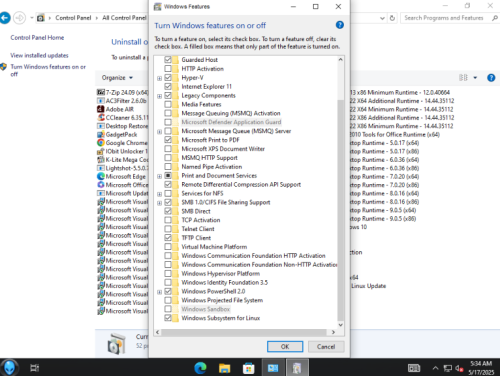This screenshot has width=500, height=376.
Task: Select the AC3Filter 2.6.0b icon
Action: (x=101, y=101)
